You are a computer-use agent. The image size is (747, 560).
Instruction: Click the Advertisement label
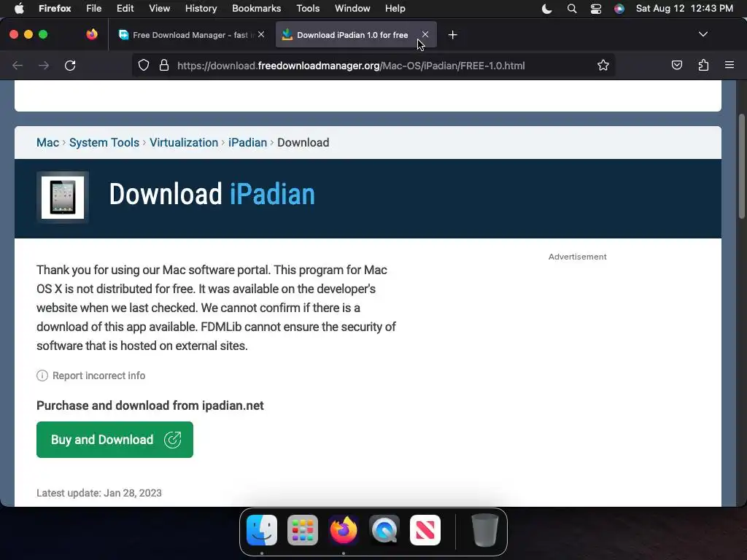point(578,257)
